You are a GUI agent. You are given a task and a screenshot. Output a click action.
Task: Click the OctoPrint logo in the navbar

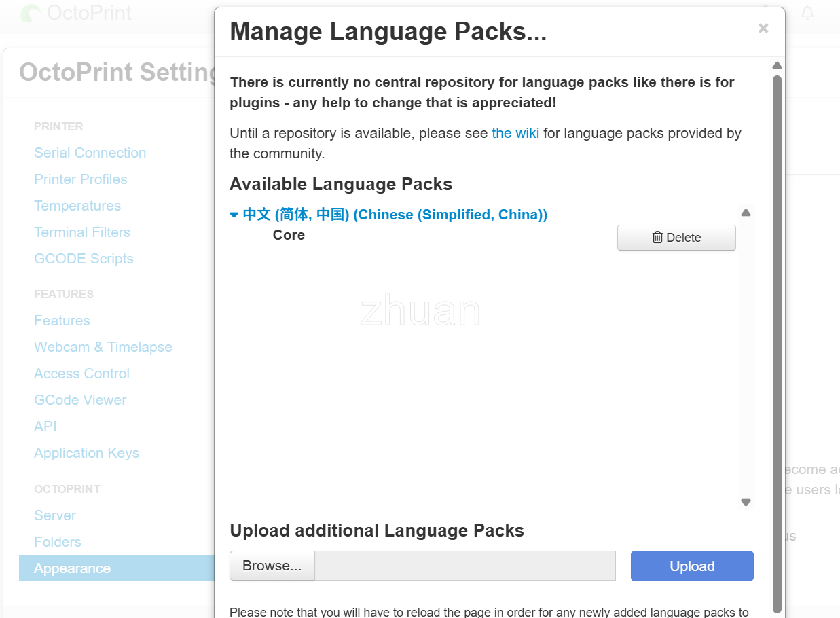point(76,13)
